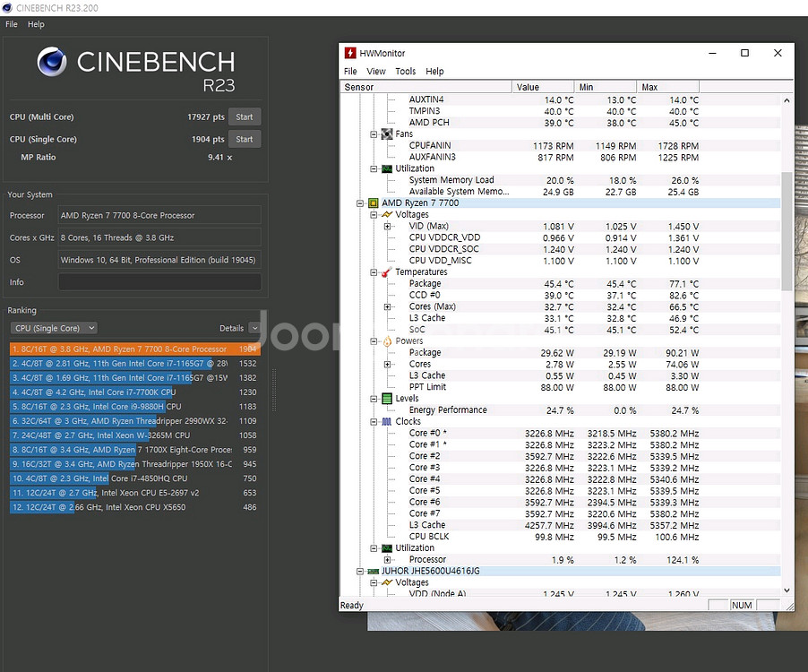Select ranking row Intel Xeon CPU X5650
The width and height of the screenshot is (808, 672).
click(135, 507)
